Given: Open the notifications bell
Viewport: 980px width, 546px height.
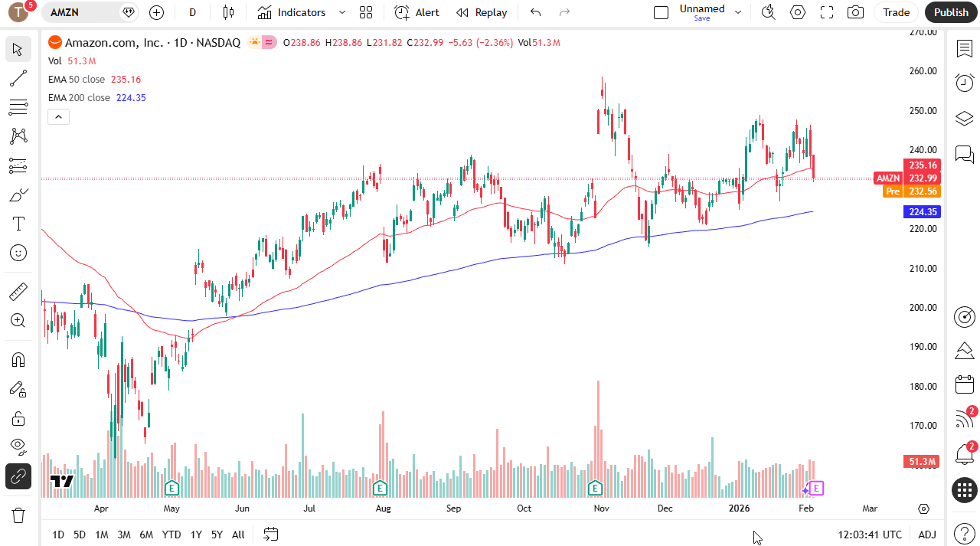Looking at the screenshot, I should click(964, 454).
